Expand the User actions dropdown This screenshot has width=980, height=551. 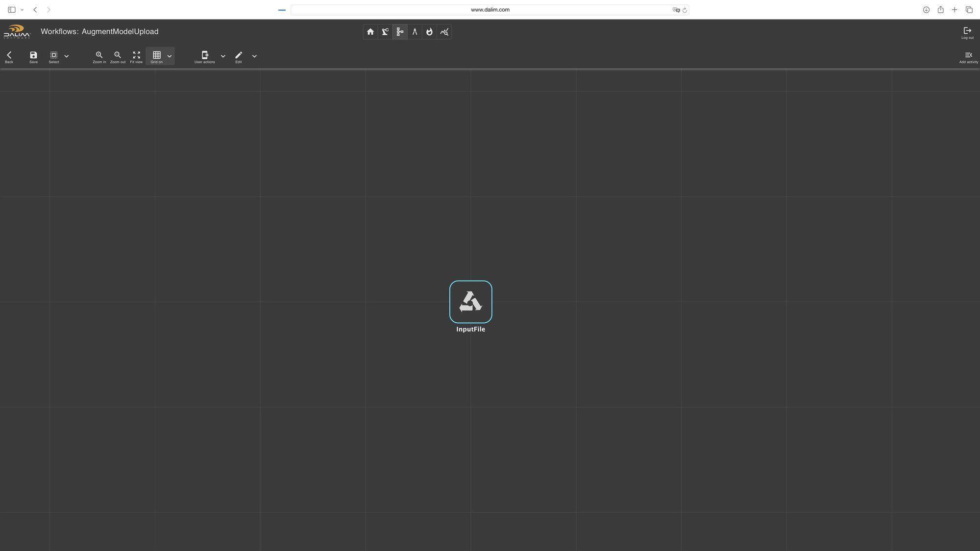point(223,56)
